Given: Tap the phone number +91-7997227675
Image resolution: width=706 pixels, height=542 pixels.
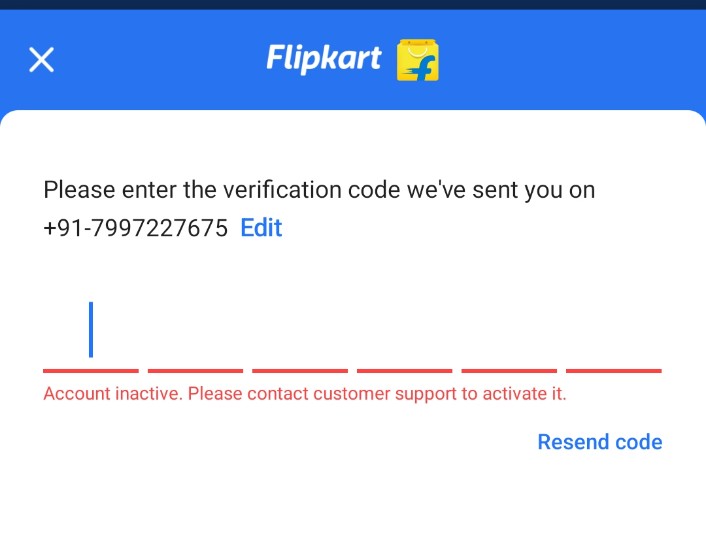Looking at the screenshot, I should pos(136,228).
